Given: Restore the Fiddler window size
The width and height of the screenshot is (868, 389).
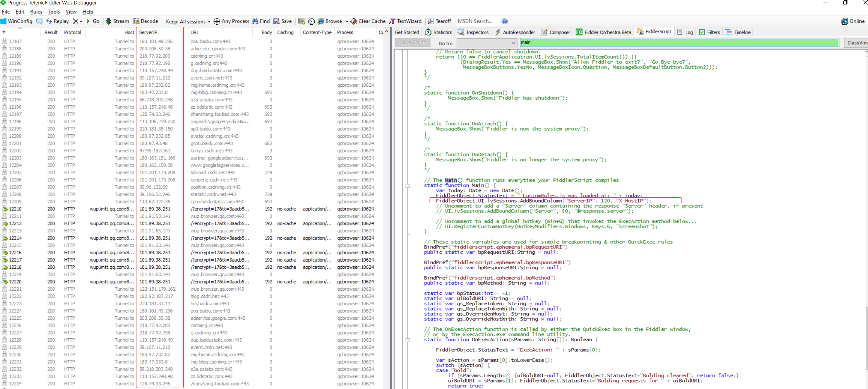Looking at the screenshot, I should coord(845,3).
